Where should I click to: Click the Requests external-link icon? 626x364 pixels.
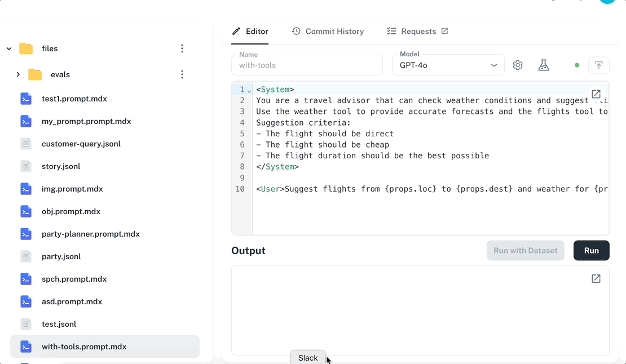click(x=445, y=31)
